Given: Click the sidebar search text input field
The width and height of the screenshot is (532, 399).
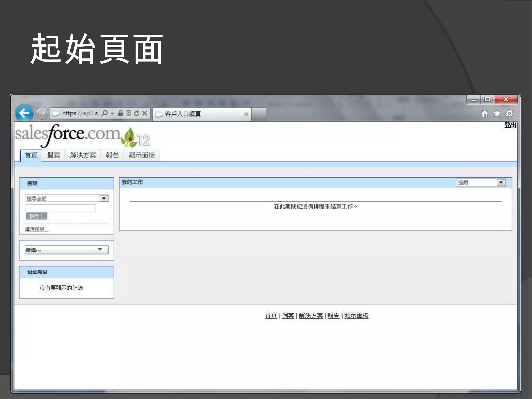Looking at the screenshot, I should [x=60, y=208].
